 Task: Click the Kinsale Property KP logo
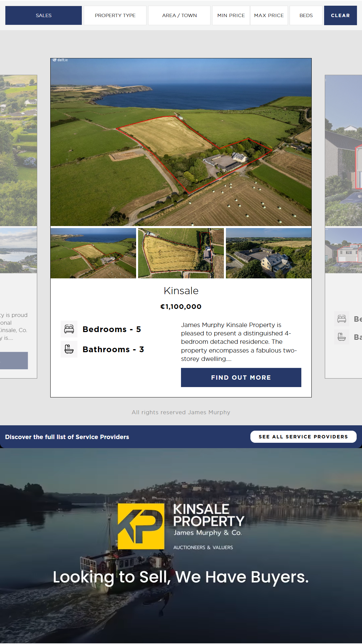(x=141, y=526)
